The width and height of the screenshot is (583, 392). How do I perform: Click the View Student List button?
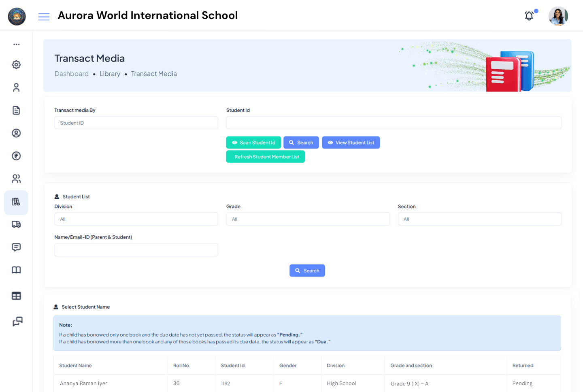351,142
